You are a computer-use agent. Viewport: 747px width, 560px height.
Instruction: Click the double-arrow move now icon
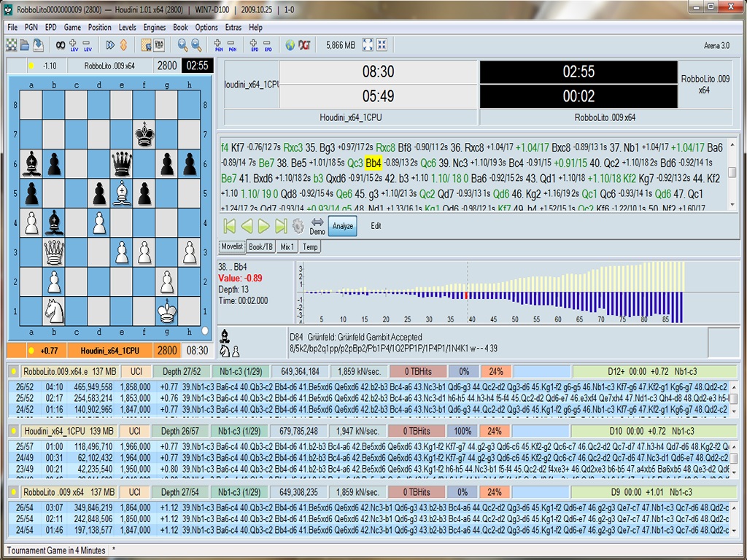click(x=110, y=44)
